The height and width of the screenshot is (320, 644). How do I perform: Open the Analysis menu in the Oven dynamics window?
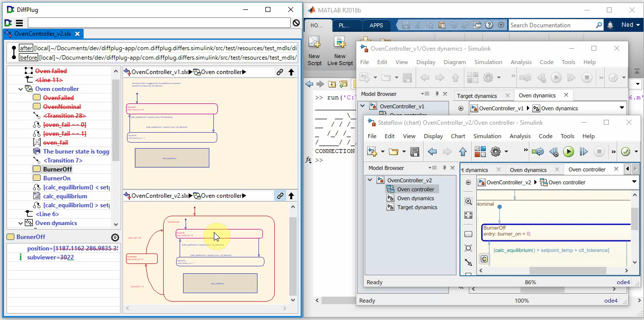521,62
